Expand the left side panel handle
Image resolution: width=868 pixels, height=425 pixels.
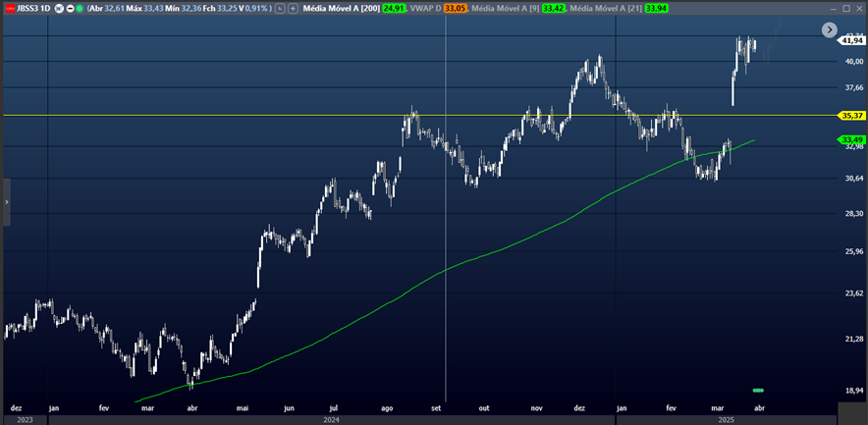[6, 202]
